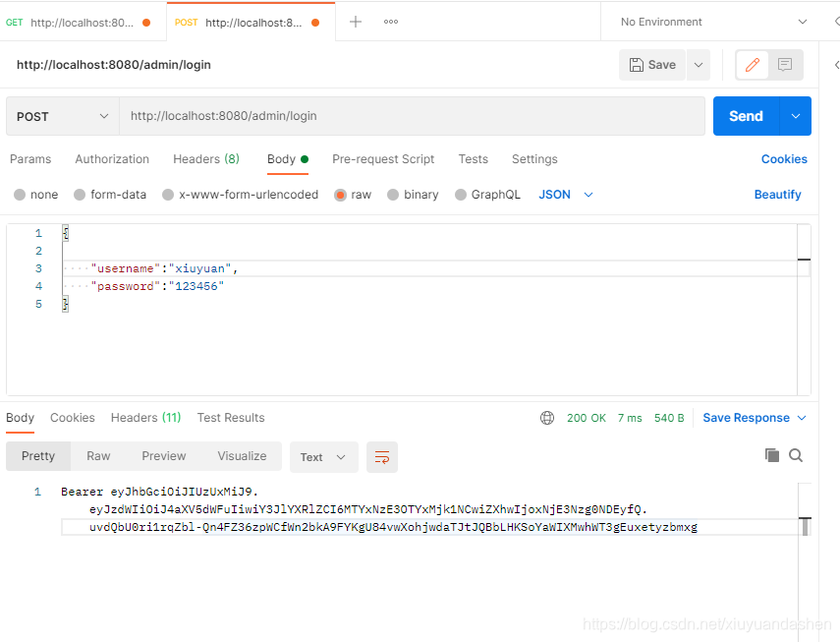
Task: Click the Save button
Action: [652, 65]
